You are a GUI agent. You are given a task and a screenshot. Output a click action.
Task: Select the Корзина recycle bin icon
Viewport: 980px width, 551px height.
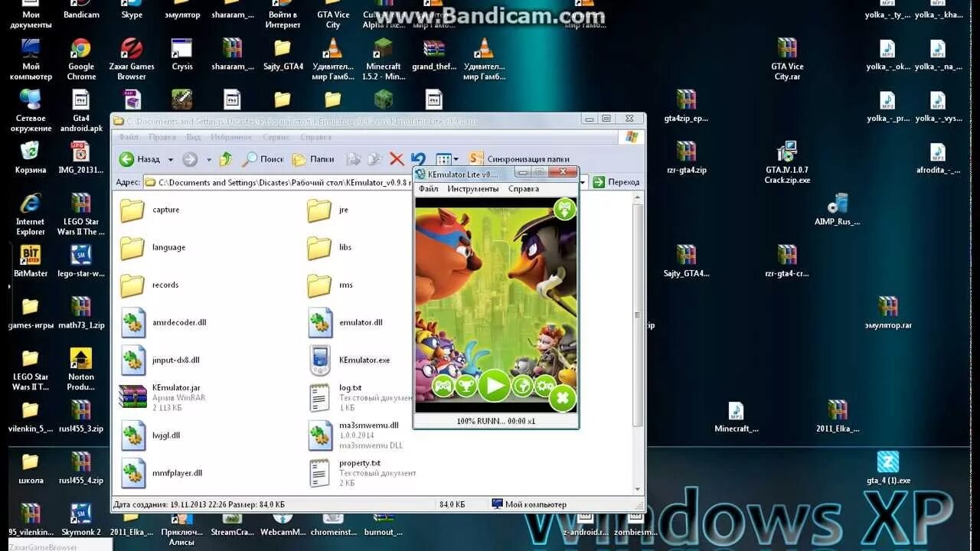pyautogui.click(x=31, y=158)
